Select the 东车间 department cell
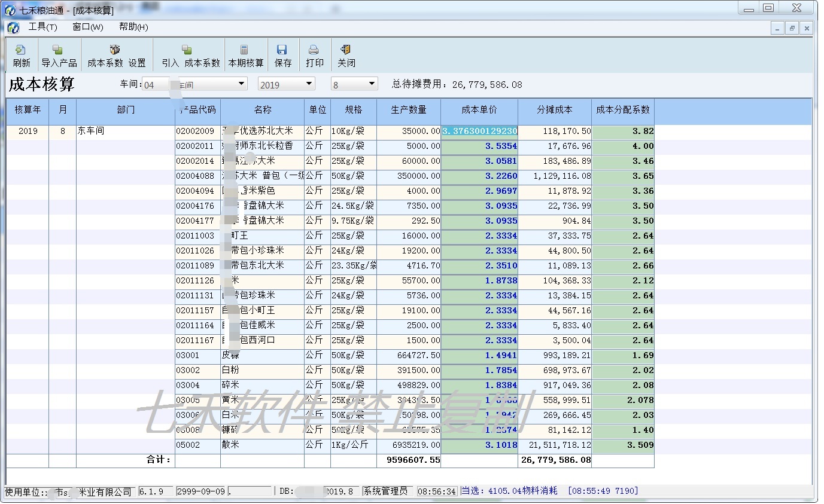The image size is (824, 504). (x=126, y=131)
